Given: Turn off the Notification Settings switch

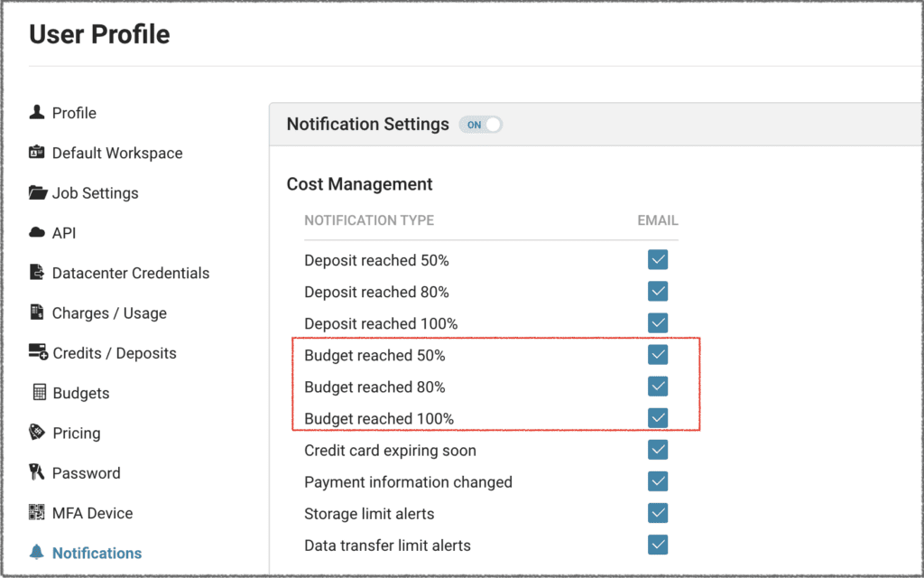Looking at the screenshot, I should pos(481,125).
